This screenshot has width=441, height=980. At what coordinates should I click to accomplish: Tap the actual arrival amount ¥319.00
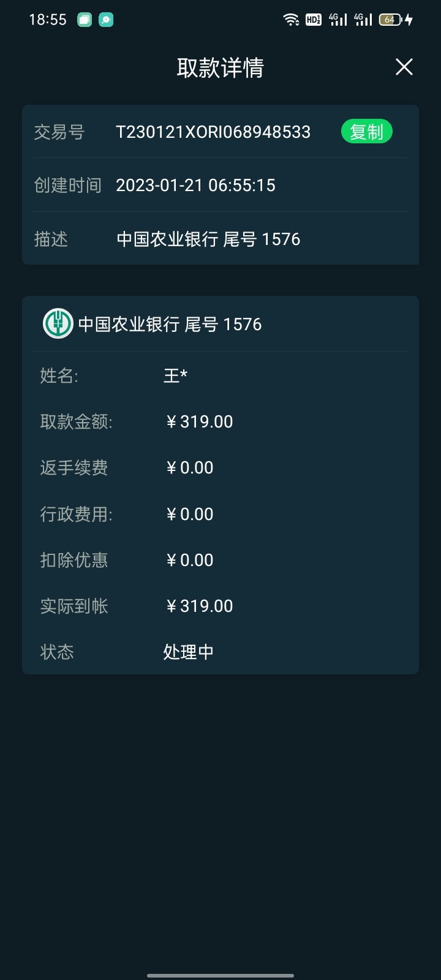coord(200,606)
